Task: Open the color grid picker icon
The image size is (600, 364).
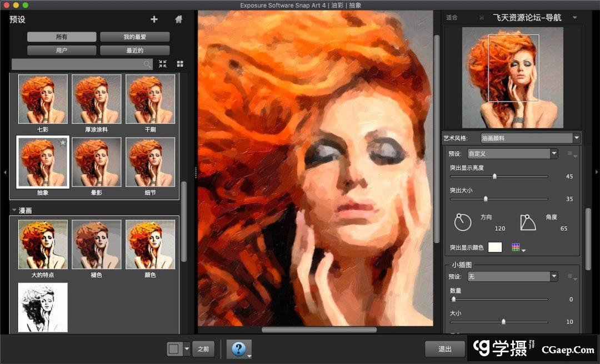Action: click(x=517, y=247)
